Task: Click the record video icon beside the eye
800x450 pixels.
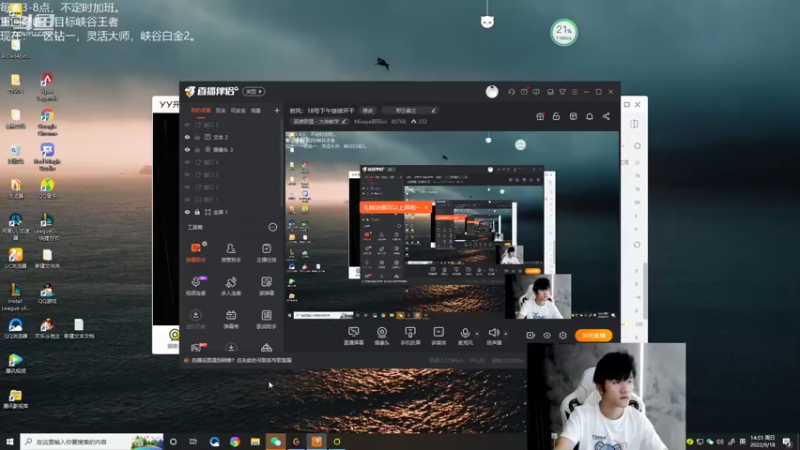Action: coord(531,336)
